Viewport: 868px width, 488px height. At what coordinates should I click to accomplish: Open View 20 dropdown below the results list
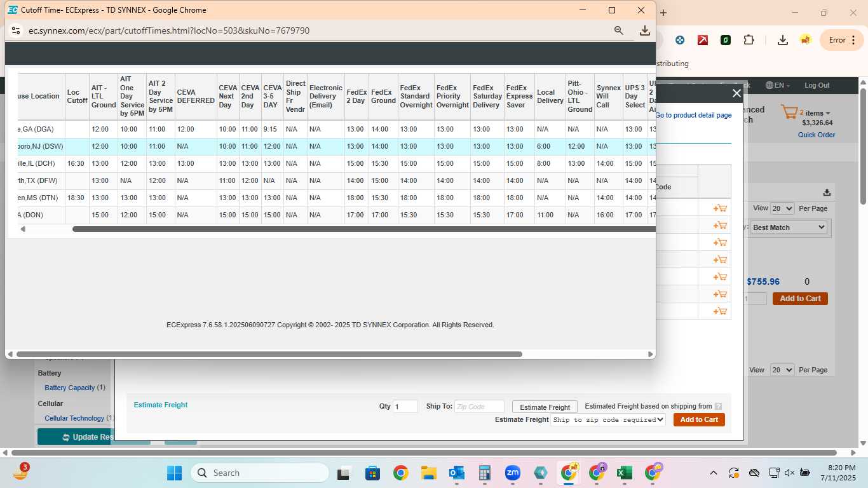[782, 370]
